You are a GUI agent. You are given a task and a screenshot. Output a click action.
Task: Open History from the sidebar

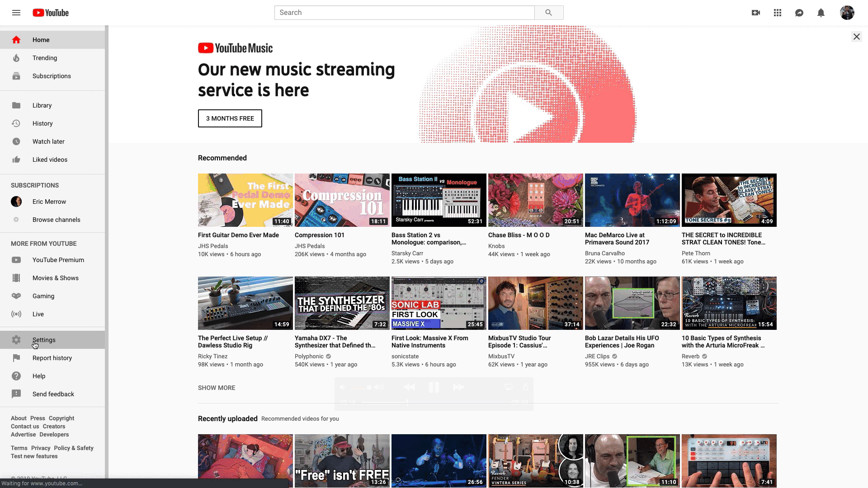tap(42, 123)
